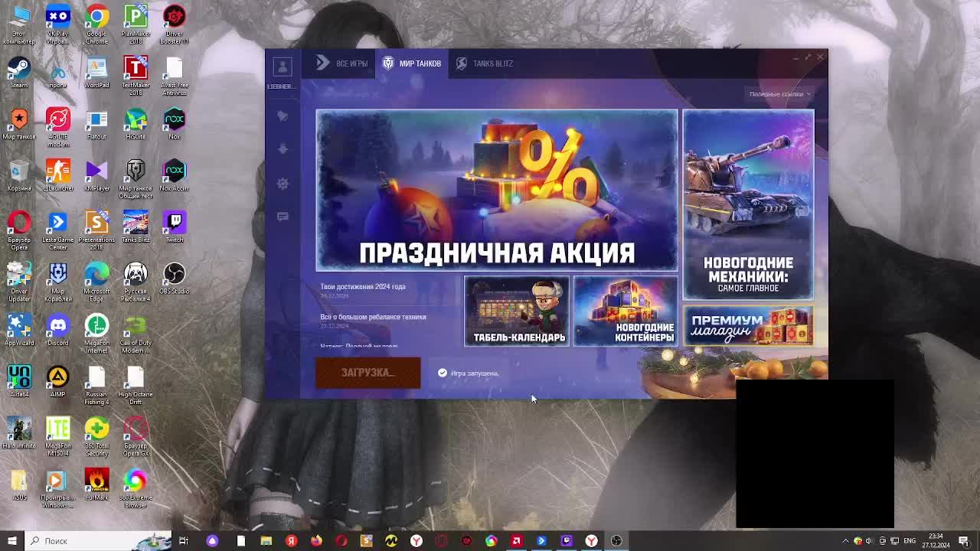Open the notification center in taskbar
980x551 pixels.
point(965,541)
